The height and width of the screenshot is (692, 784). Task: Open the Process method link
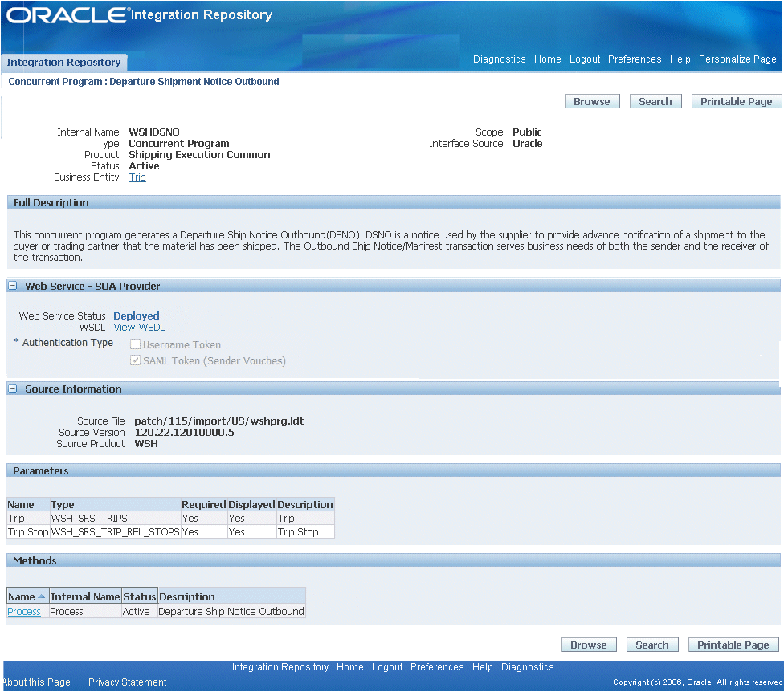[24, 612]
